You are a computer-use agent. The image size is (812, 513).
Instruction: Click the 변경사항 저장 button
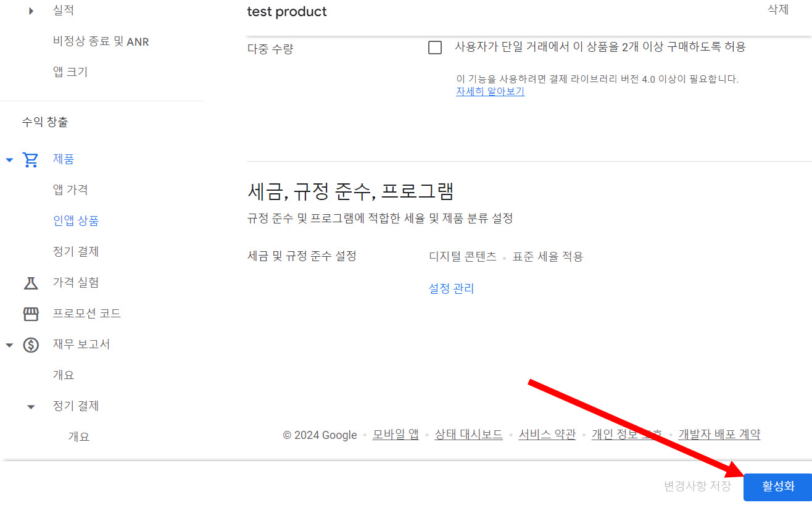(697, 486)
